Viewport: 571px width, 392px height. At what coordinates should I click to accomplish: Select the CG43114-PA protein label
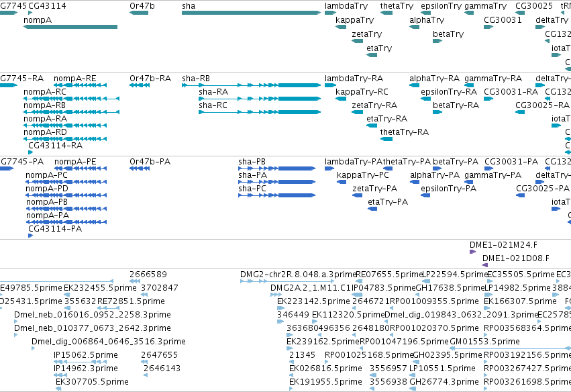[x=55, y=229]
